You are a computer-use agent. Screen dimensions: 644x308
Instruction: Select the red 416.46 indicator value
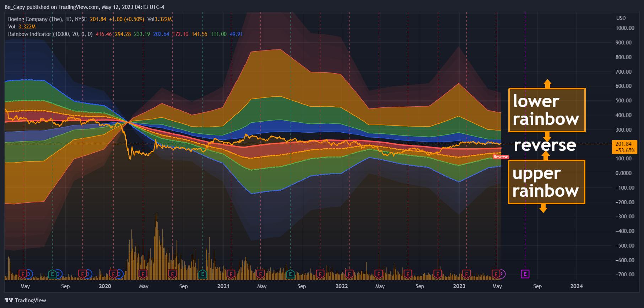[x=104, y=34]
